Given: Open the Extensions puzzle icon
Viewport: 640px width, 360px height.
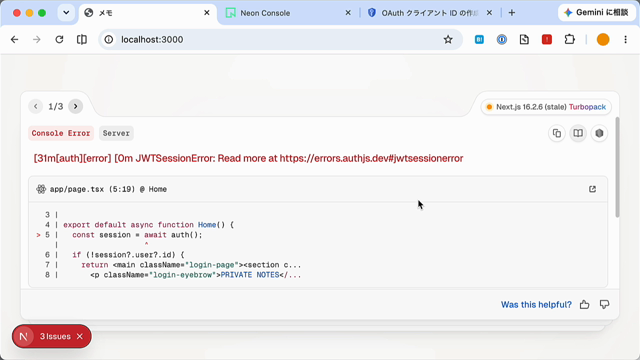Looking at the screenshot, I should pyautogui.click(x=569, y=40).
